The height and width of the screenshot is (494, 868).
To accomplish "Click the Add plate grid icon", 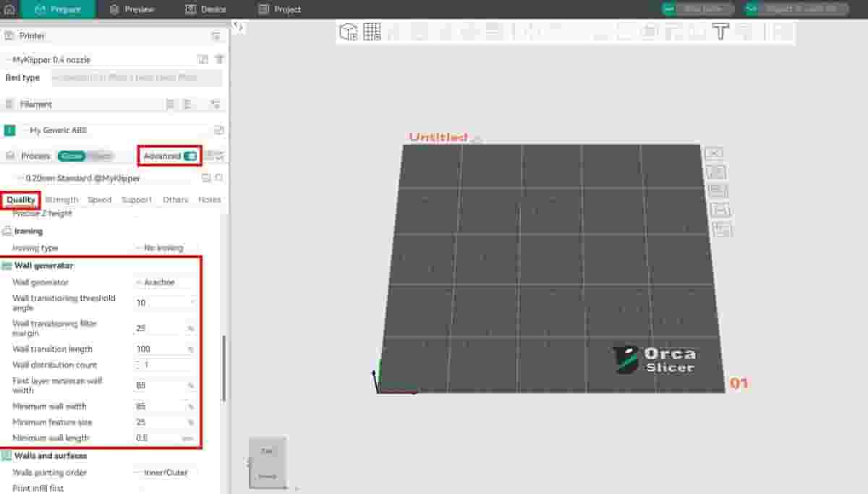I will tap(372, 32).
